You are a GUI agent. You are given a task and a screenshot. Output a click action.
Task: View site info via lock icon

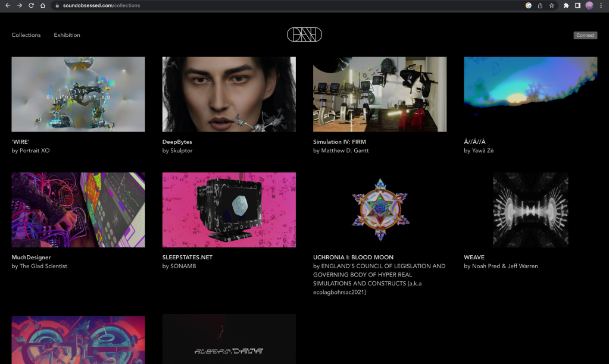pyautogui.click(x=57, y=5)
